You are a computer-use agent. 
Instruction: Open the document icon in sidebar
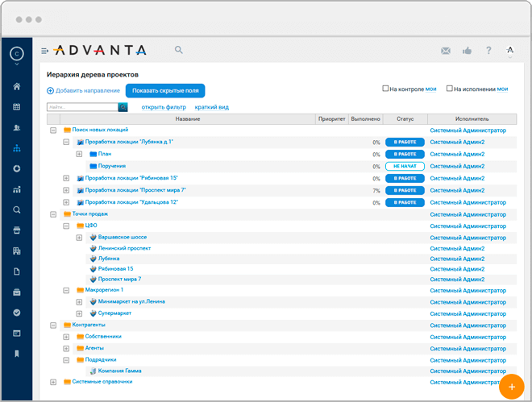pos(17,271)
